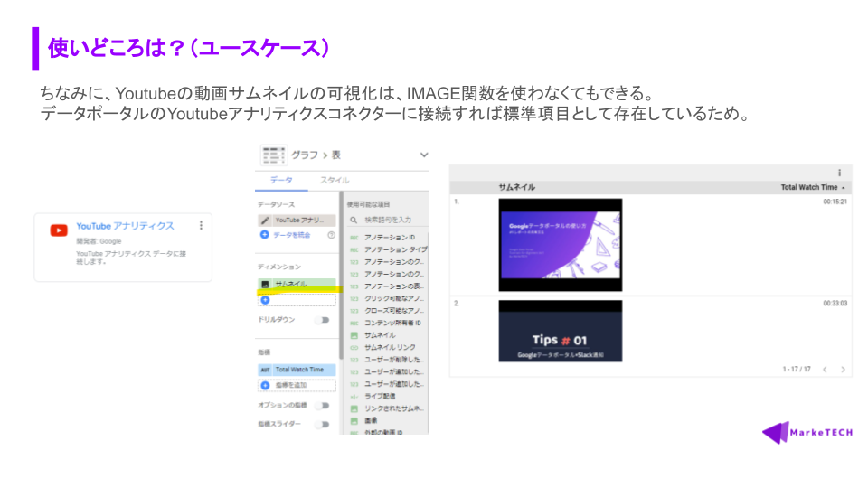Click the Googleデータポータルの使い方 thumbnail in row 1
Screen dimensions: 868x488
click(561, 245)
